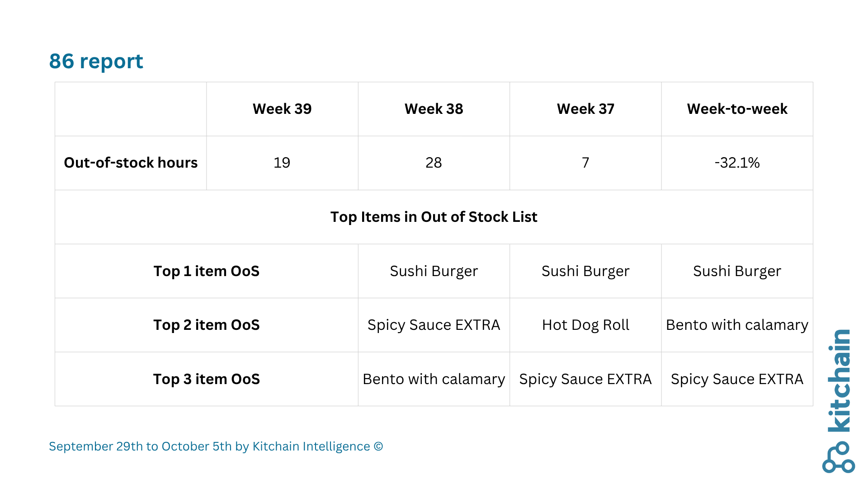Click the September 29th to October 5th footer

click(216, 446)
